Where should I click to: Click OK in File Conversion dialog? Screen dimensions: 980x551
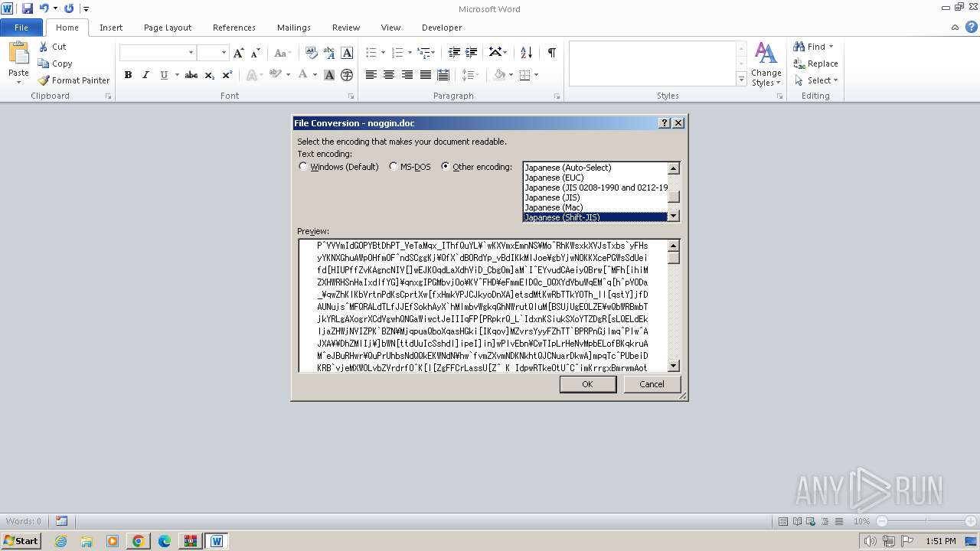pyautogui.click(x=587, y=384)
